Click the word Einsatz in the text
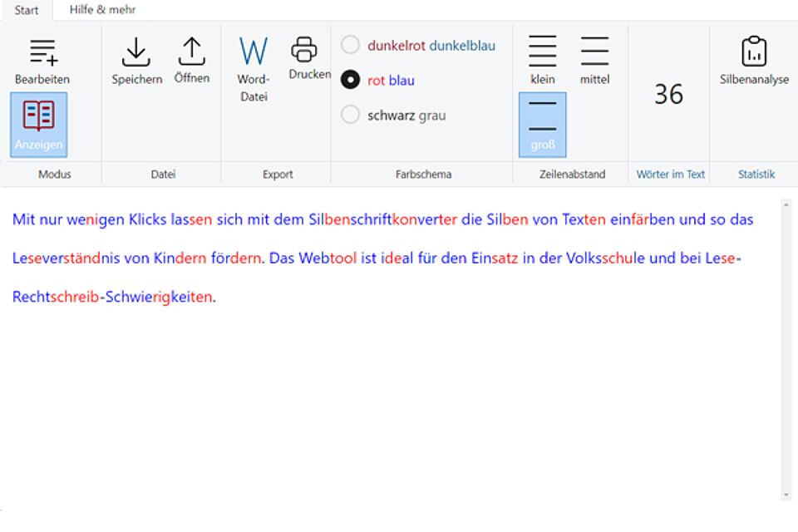Screen dimensions: 798x532 pyautogui.click(x=495, y=259)
